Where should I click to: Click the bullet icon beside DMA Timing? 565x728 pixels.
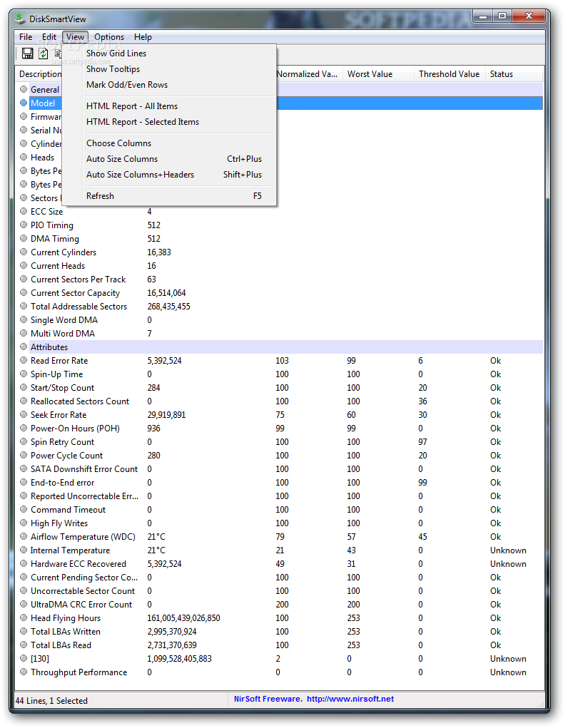click(24, 238)
